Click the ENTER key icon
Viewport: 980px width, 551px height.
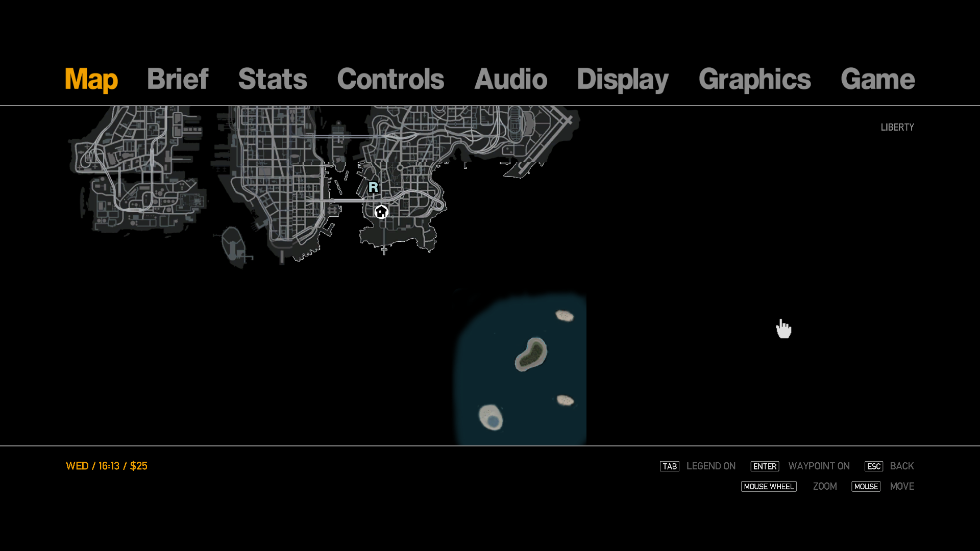(764, 466)
